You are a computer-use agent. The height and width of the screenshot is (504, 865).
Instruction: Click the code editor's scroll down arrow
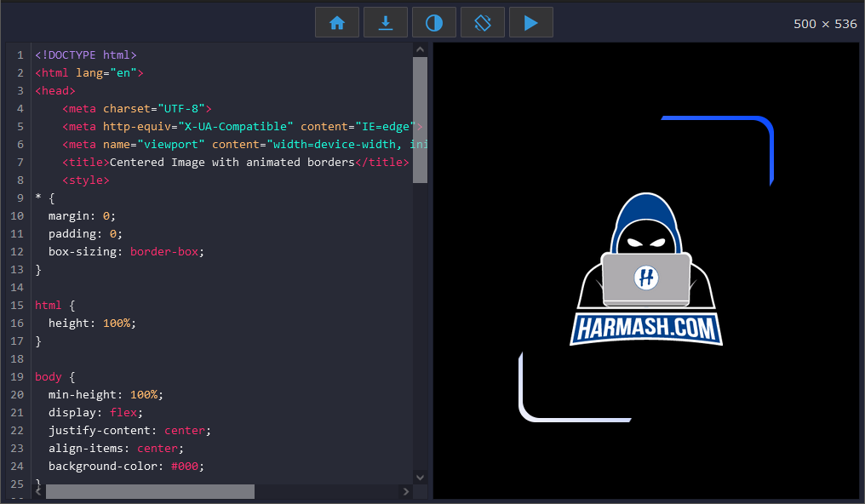click(420, 478)
